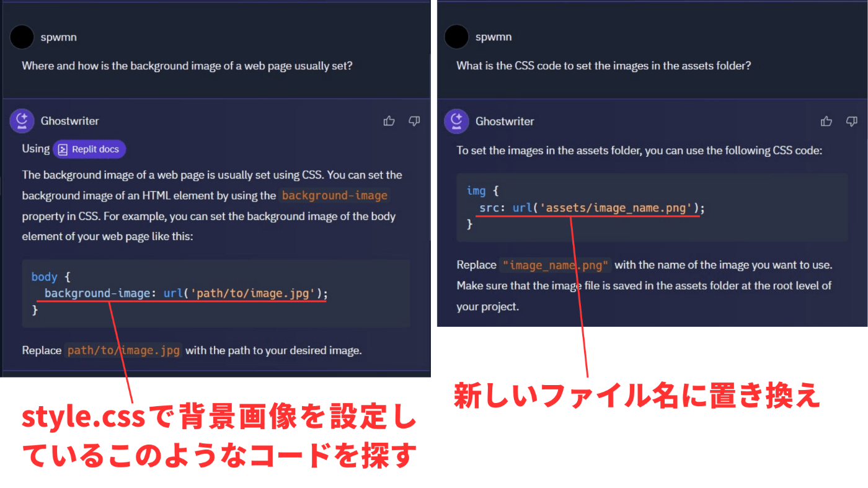The width and height of the screenshot is (868, 488).
Task: Click the right Ghostwriter avatar icon
Action: [457, 121]
